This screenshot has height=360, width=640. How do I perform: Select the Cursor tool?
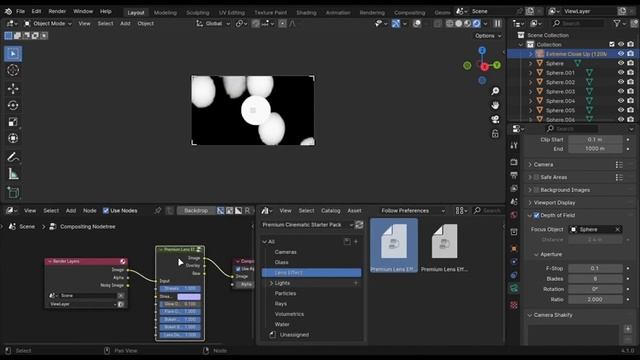click(x=13, y=70)
